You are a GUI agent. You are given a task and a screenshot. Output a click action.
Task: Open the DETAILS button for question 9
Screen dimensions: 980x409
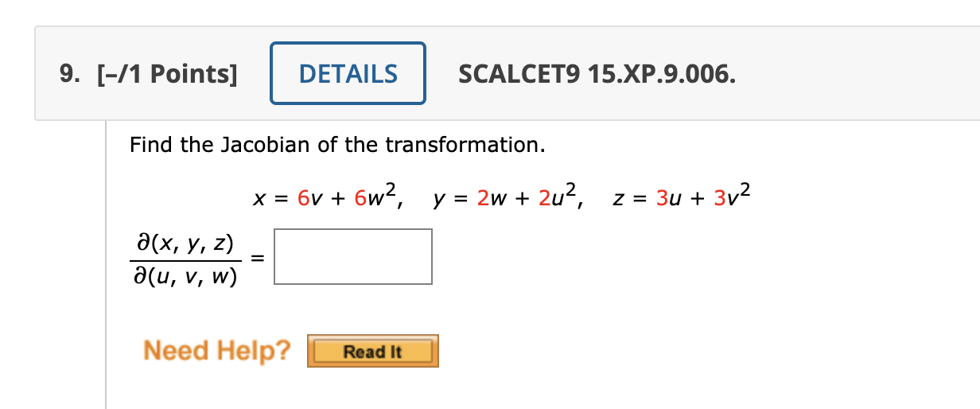[x=348, y=73]
